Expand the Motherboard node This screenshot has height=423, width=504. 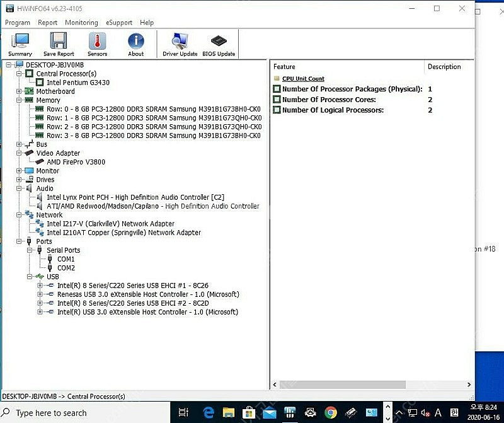click(19, 91)
